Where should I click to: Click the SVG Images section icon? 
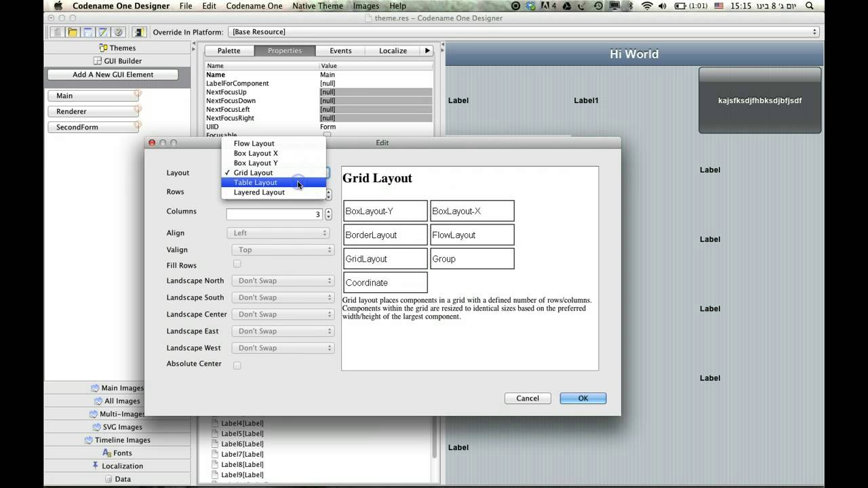[x=96, y=426]
